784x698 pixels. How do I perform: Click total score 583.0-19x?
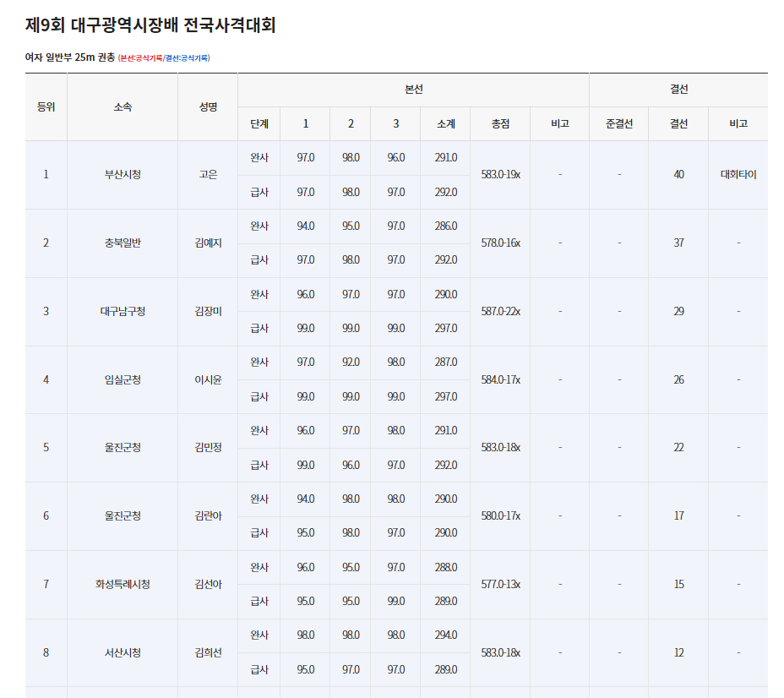point(500,174)
